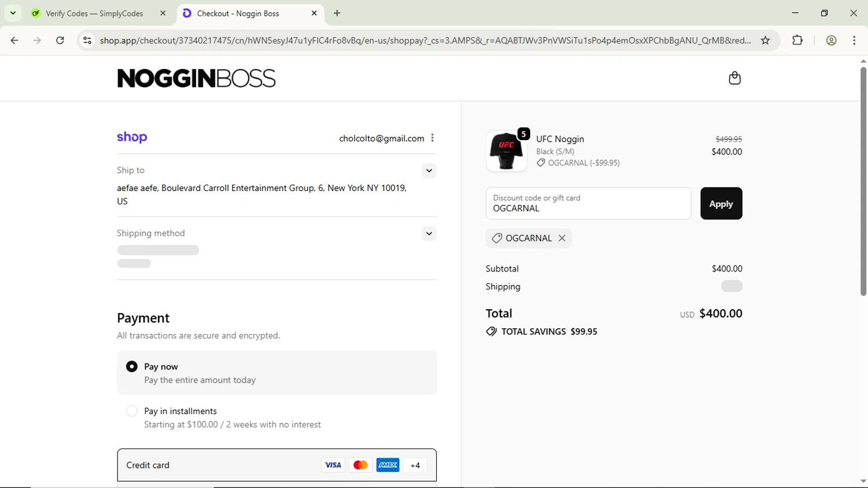
Task: Click the browser forward arrow
Action: (37, 41)
